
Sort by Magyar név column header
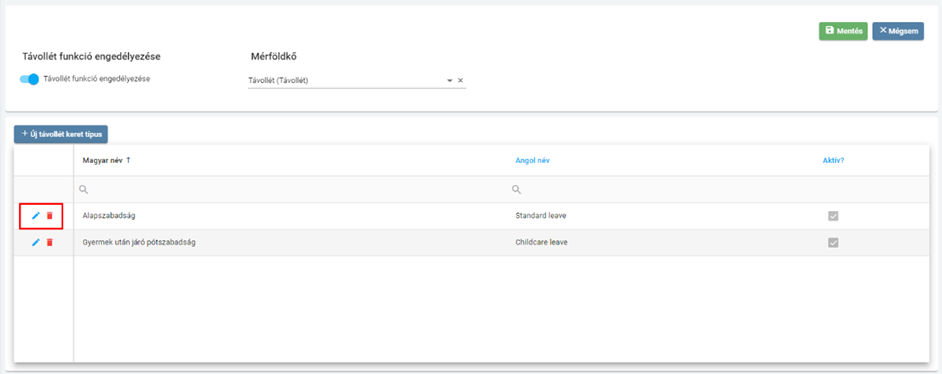click(x=102, y=161)
